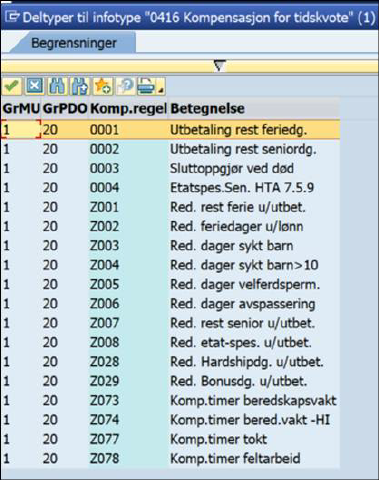The width and height of the screenshot is (379, 480).
Task: Click rule code 0004
Action: pos(104,188)
